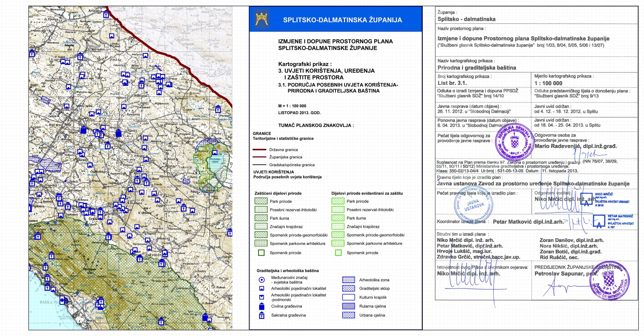This screenshot has width=644, height=336.
Task: Click the Splitsko-dalmatinska županija blue header title
Action: [342, 20]
